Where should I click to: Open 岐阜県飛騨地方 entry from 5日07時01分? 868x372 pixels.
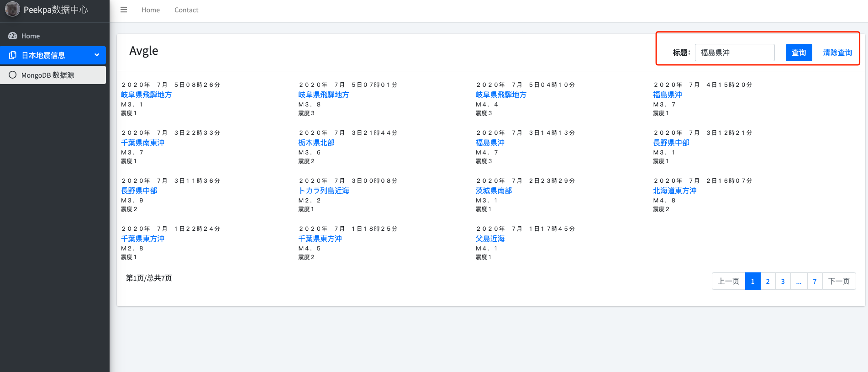click(324, 95)
